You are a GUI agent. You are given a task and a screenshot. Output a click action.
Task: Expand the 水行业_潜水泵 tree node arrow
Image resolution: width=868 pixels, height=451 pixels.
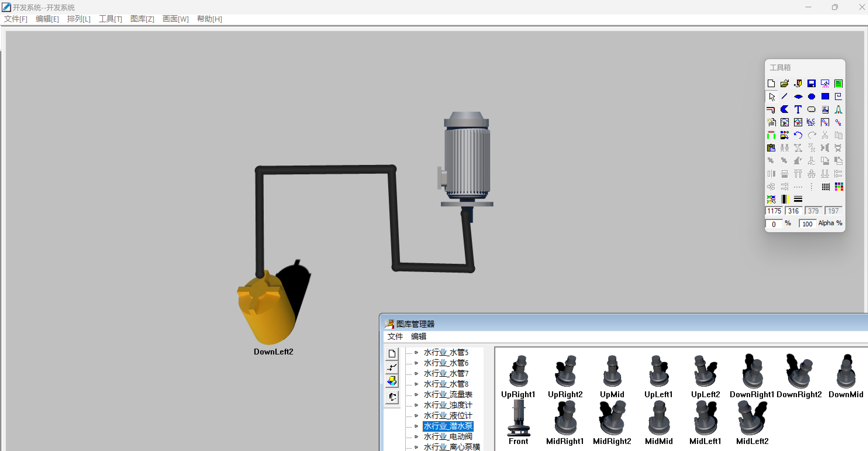point(417,426)
